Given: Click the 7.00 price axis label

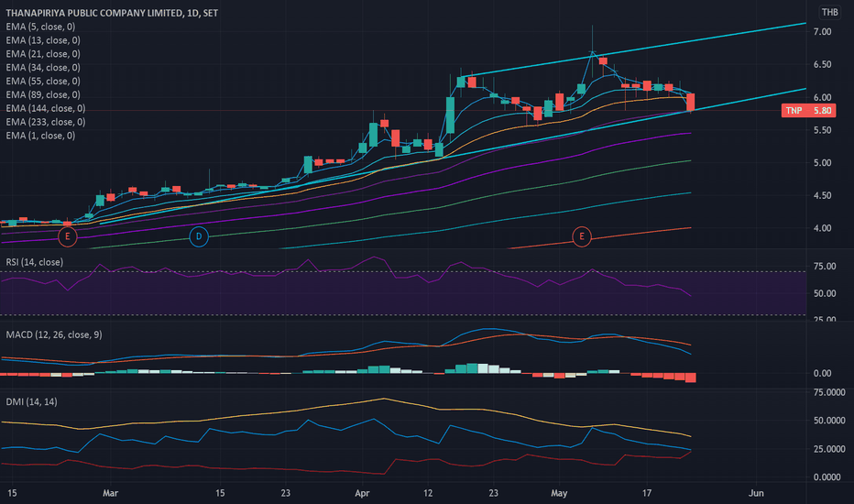Looking at the screenshot, I should point(823,32).
